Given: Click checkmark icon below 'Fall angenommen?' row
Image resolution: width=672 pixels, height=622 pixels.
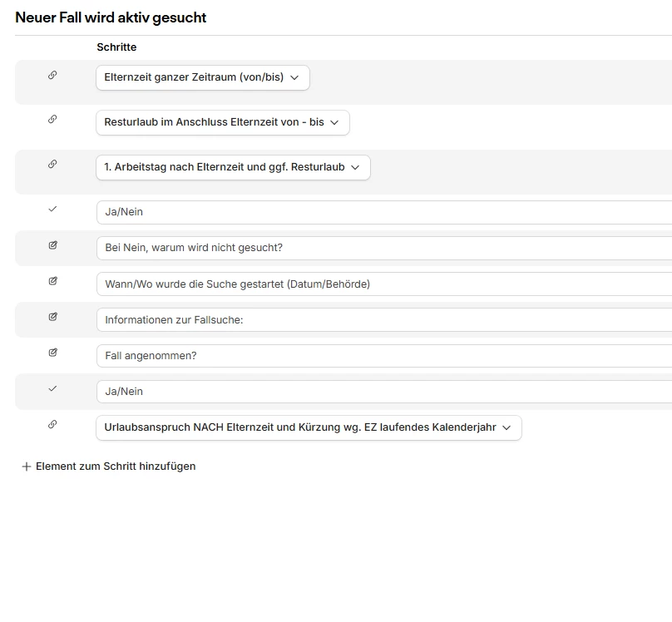Looking at the screenshot, I should (x=52, y=388).
